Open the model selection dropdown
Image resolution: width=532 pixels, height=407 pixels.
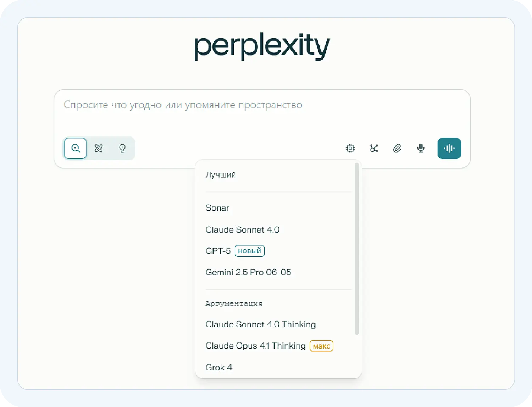(x=350, y=148)
